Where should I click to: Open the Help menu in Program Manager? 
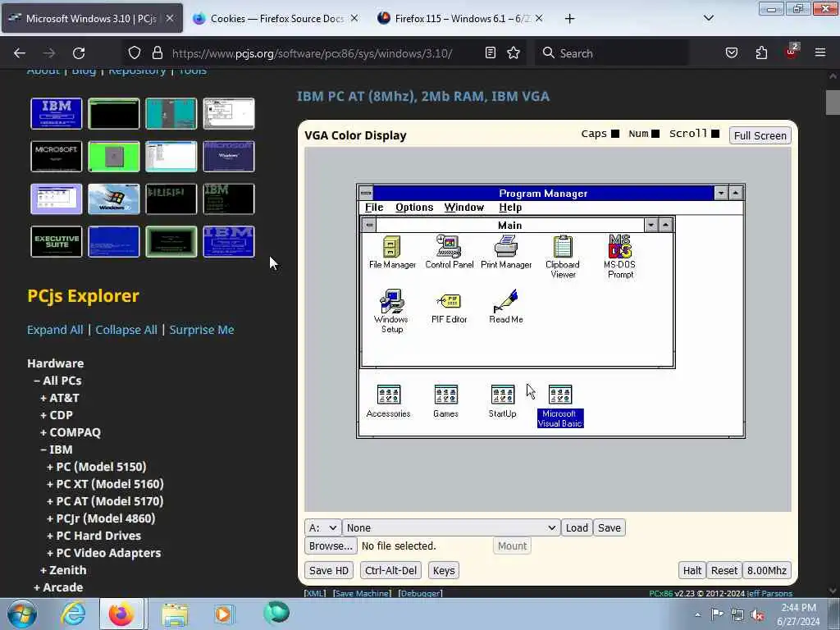(510, 208)
